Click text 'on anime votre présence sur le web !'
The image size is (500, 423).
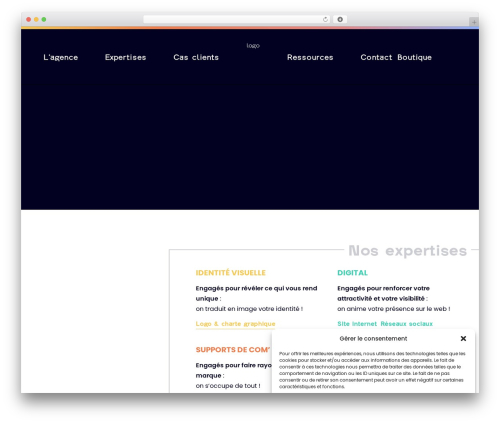[x=394, y=309]
